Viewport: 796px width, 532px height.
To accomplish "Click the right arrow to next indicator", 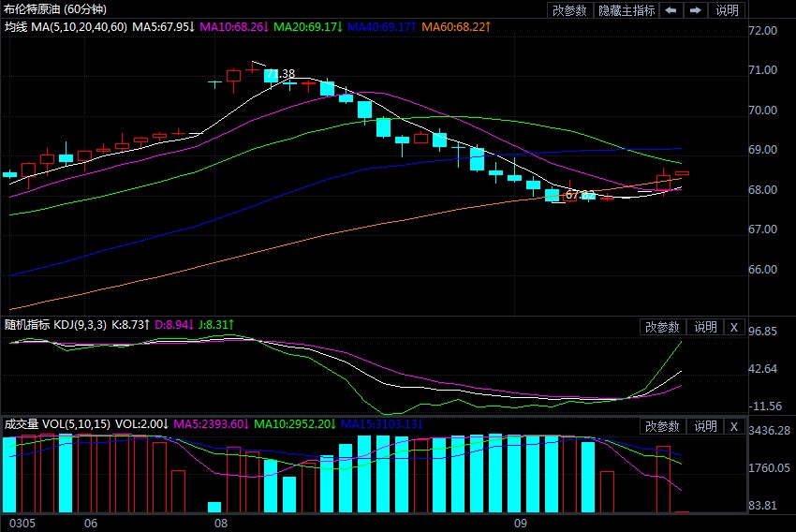I will (695, 10).
